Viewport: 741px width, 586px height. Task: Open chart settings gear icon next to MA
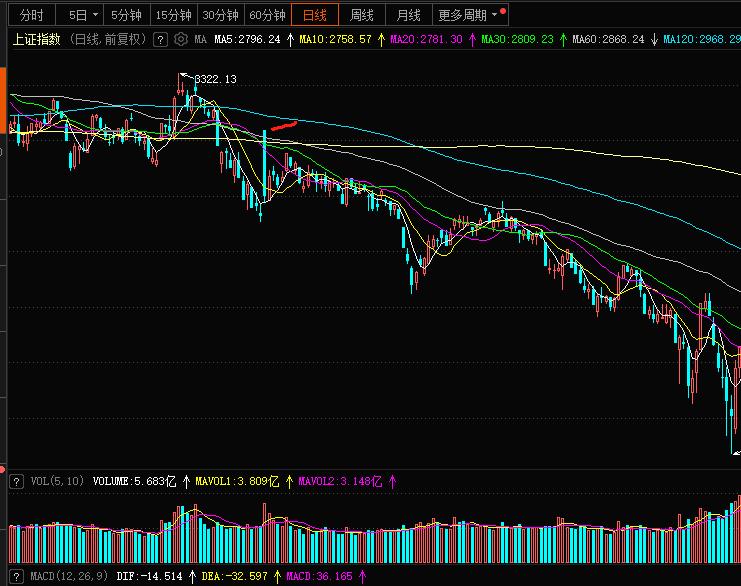coord(180,39)
